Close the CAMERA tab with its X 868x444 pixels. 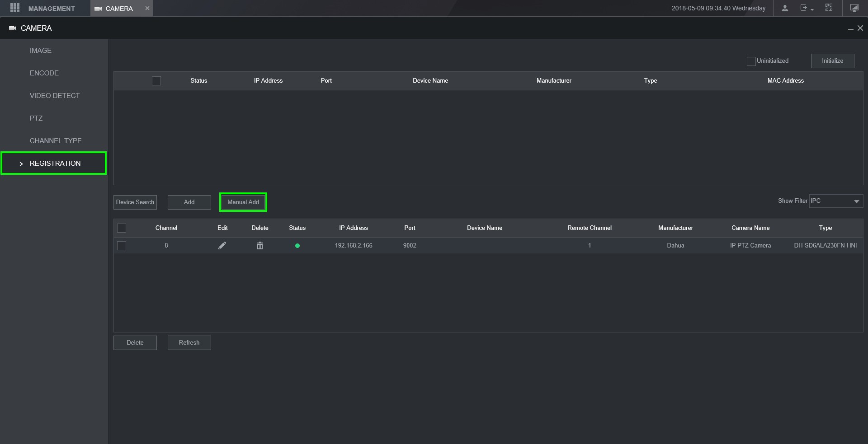[x=147, y=8]
